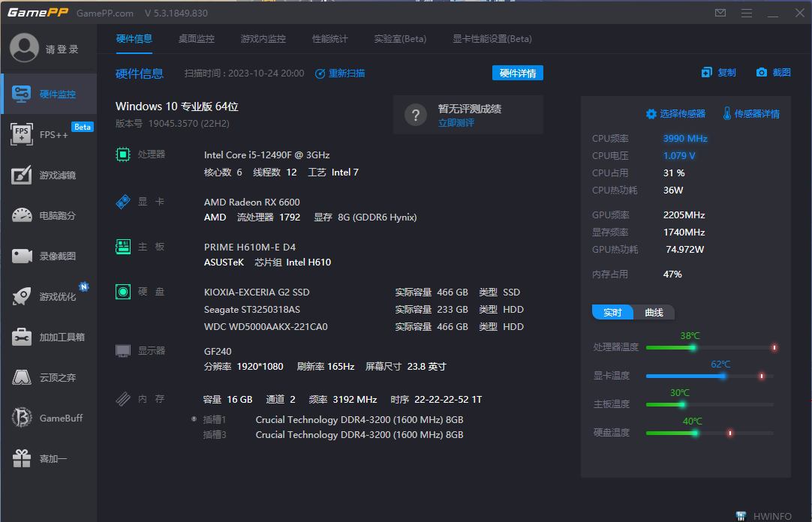Click the 请登录 login text

coord(62,49)
